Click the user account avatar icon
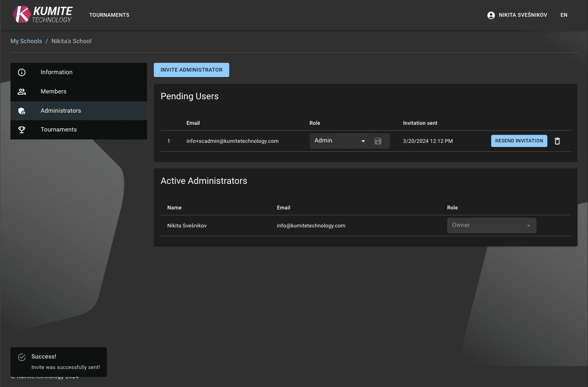588x387 pixels. 491,15
